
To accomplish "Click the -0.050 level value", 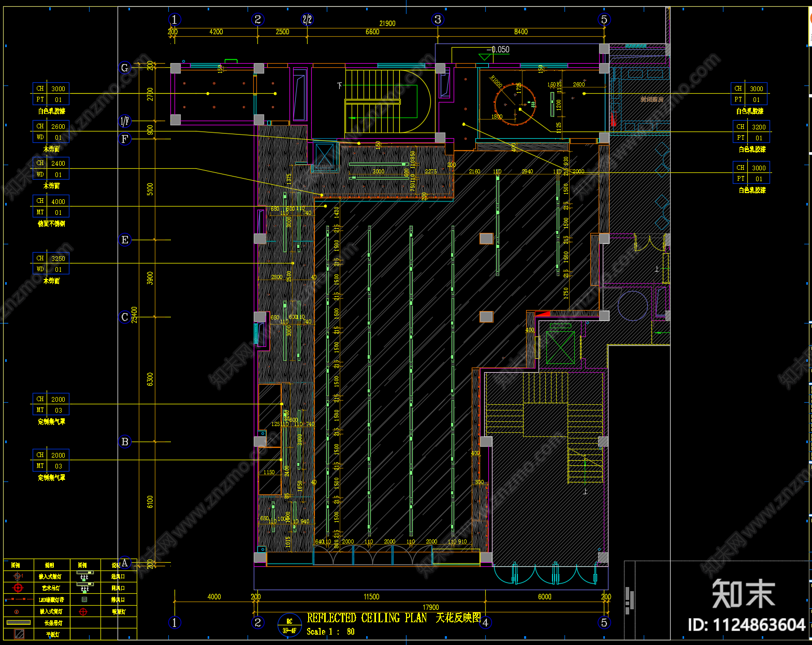I will tap(498, 50).
